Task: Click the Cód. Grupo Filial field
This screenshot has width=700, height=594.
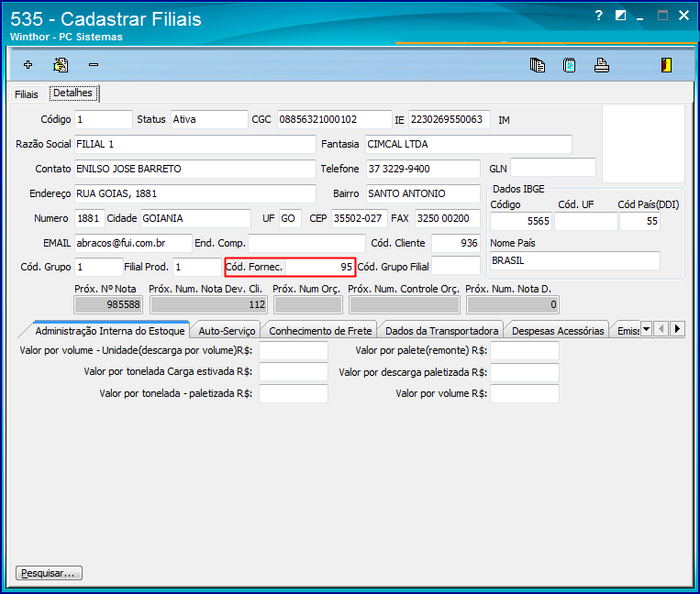Action: [x=456, y=266]
